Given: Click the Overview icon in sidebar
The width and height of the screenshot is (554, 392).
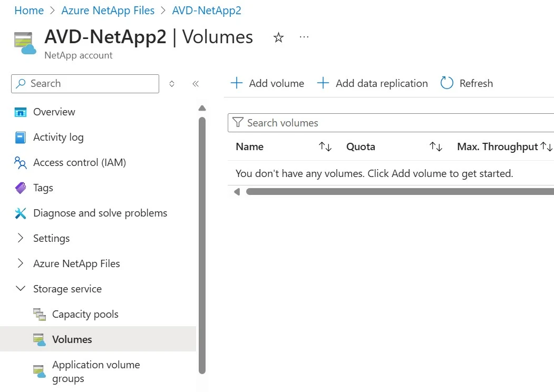Looking at the screenshot, I should 21,112.
